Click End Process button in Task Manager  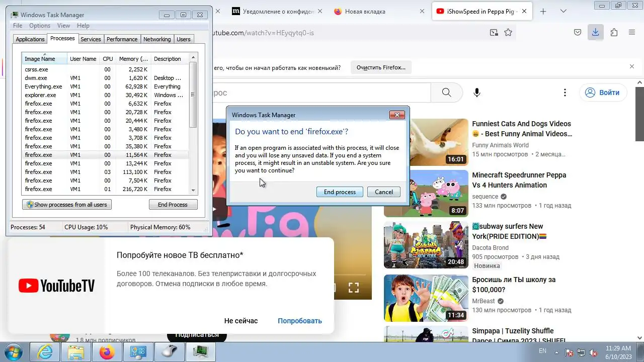pos(173,205)
